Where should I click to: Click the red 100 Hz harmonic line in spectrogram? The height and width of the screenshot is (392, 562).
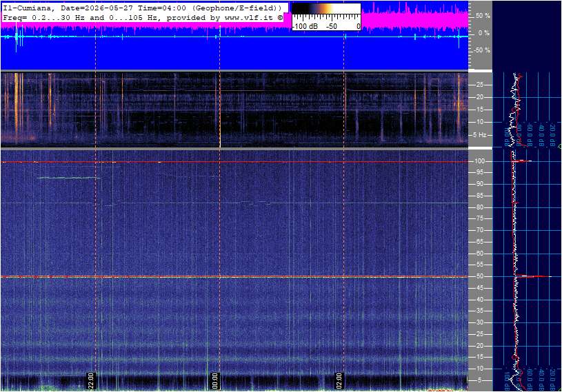pyautogui.click(x=234, y=162)
